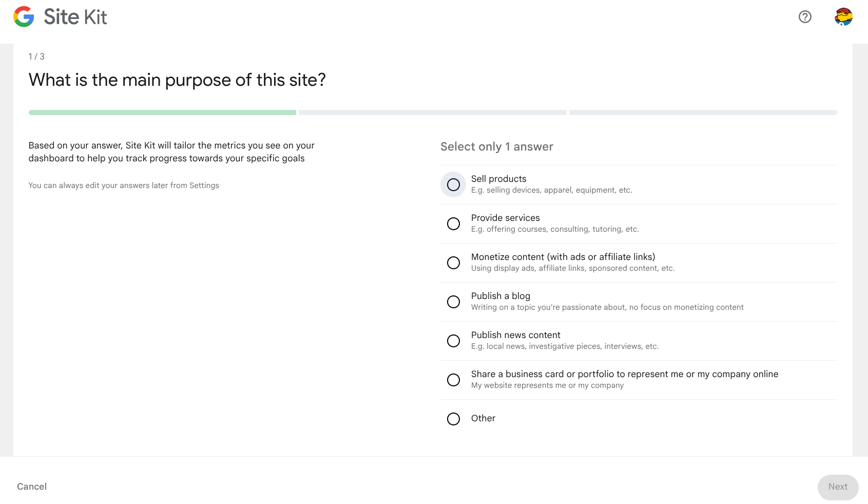Choose Share a business card radio option
The height and width of the screenshot is (504, 868).
[x=453, y=380]
